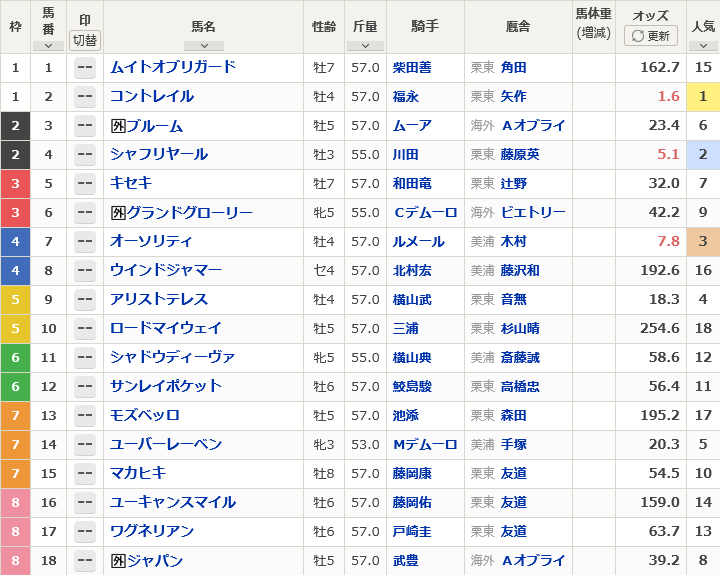Open horse page for サンレイポケット
Viewport: 720px width, 575px height.
click(x=166, y=386)
